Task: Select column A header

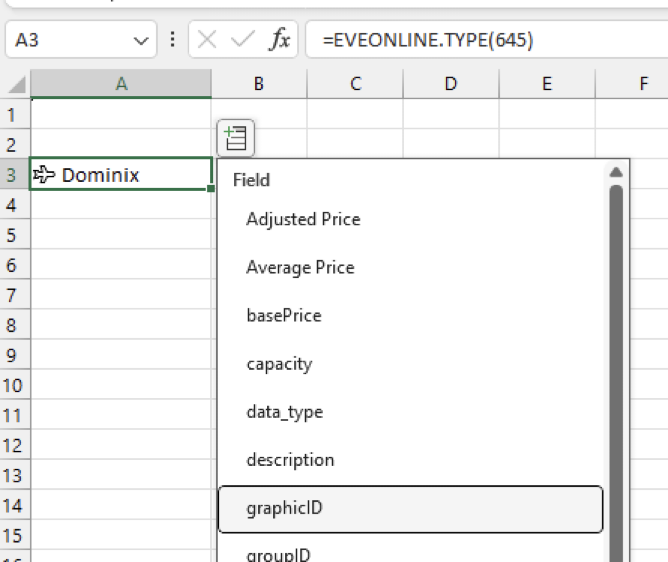Action: pyautogui.click(x=121, y=84)
